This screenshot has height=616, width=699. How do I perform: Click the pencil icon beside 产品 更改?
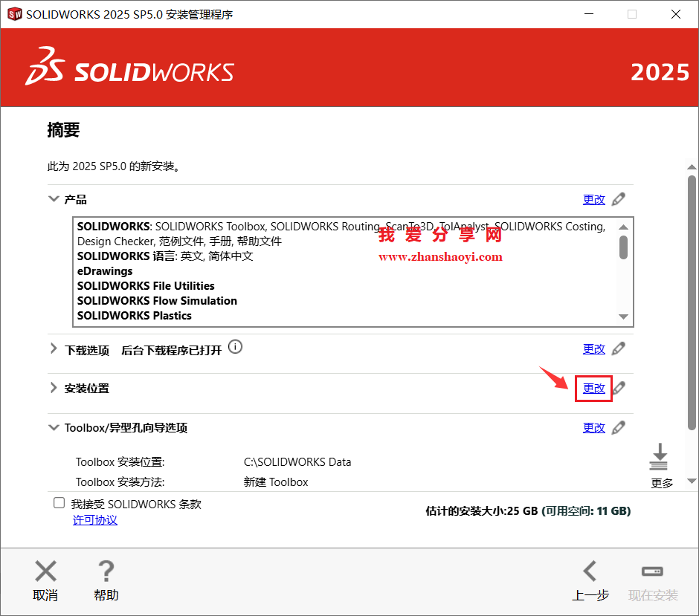[618, 199]
